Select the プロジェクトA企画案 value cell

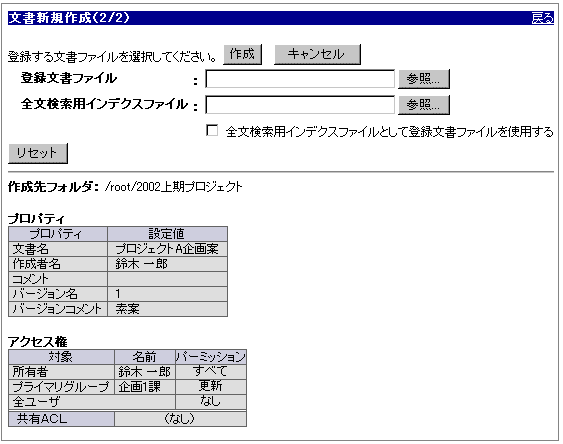click(167, 249)
